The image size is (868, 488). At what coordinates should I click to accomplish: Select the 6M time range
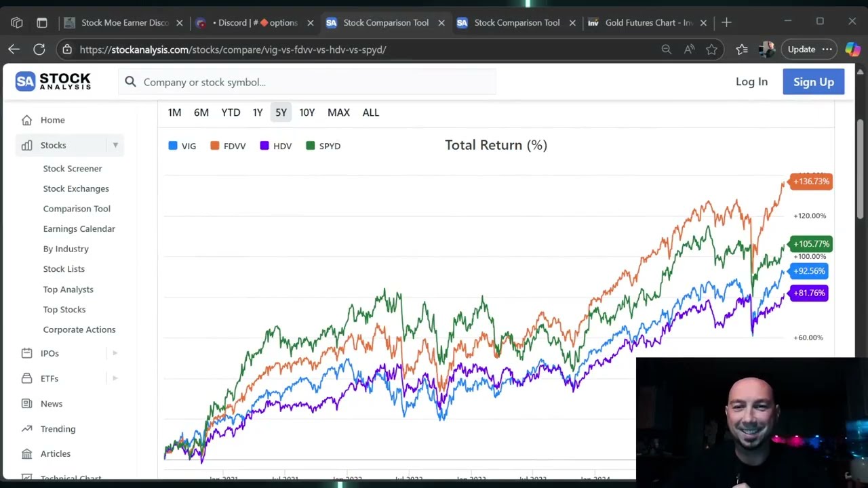tap(201, 113)
